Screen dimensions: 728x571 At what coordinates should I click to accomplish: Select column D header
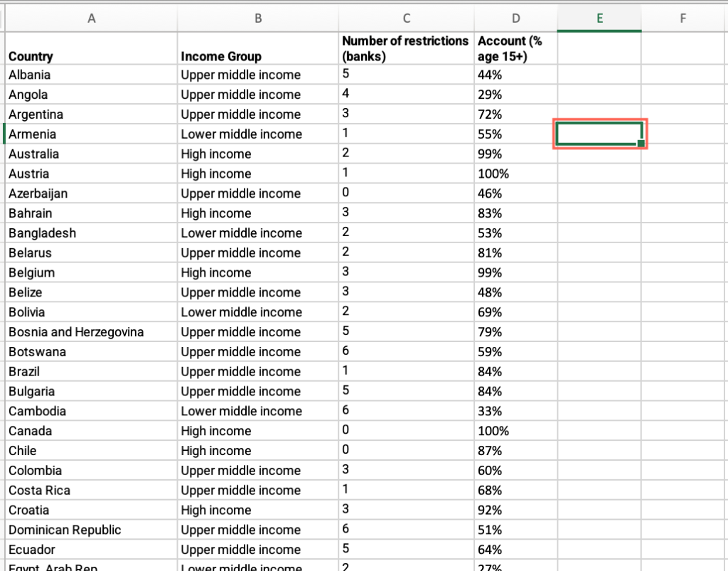[516, 18]
